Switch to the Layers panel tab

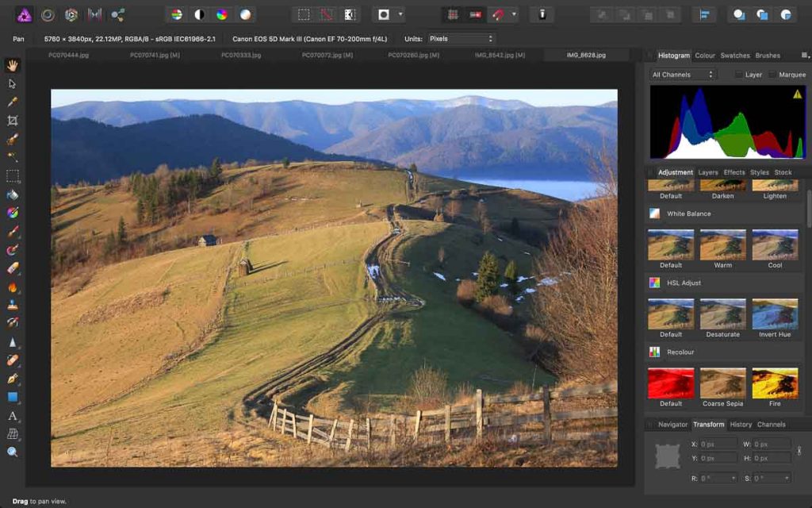tap(708, 172)
